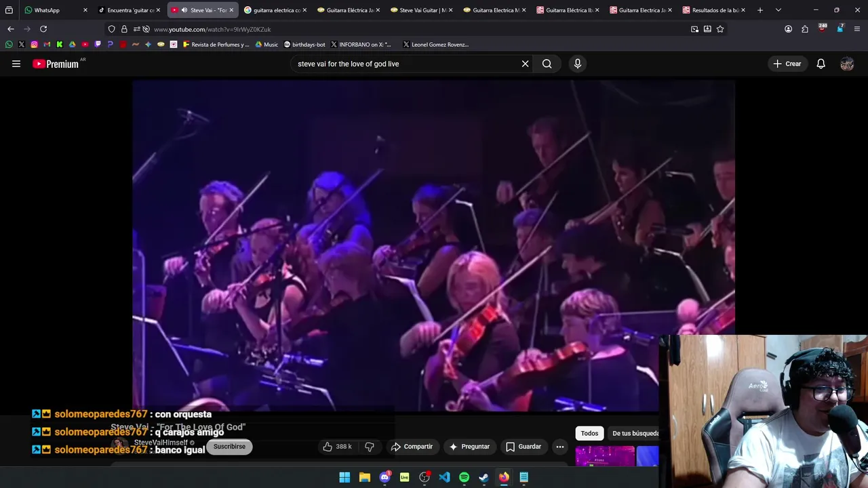
Task: Open the Gmail bookmark icon
Action: click(x=47, y=45)
